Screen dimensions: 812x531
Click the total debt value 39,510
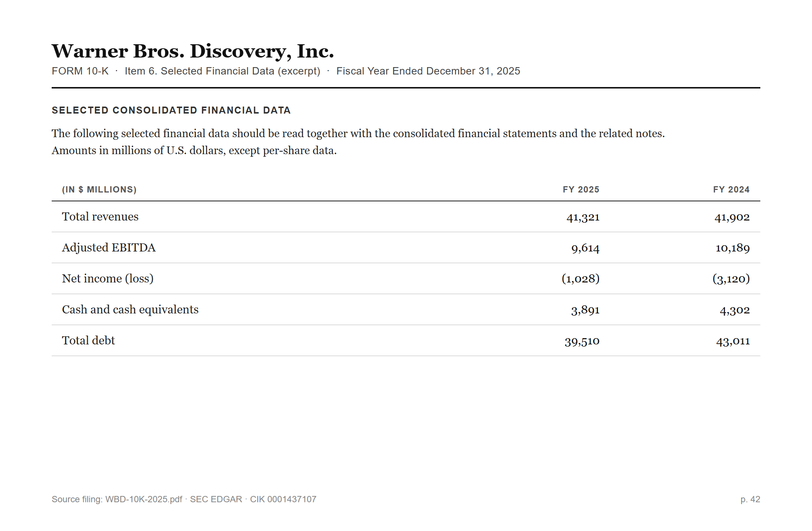click(x=582, y=341)
